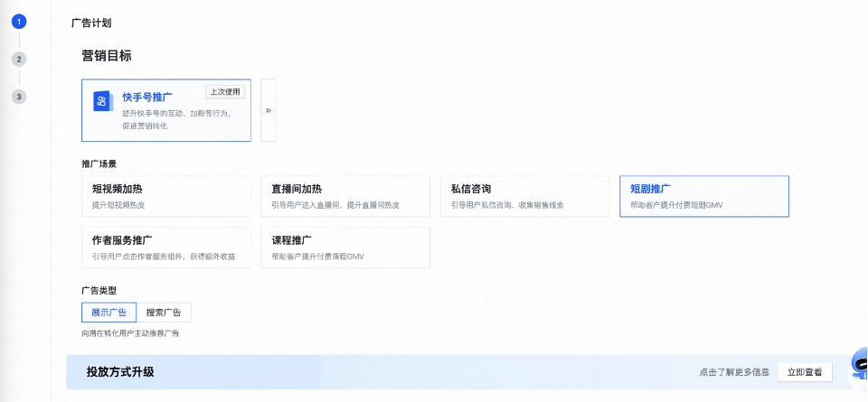Click 点击了解更多信息 text

coord(734,372)
